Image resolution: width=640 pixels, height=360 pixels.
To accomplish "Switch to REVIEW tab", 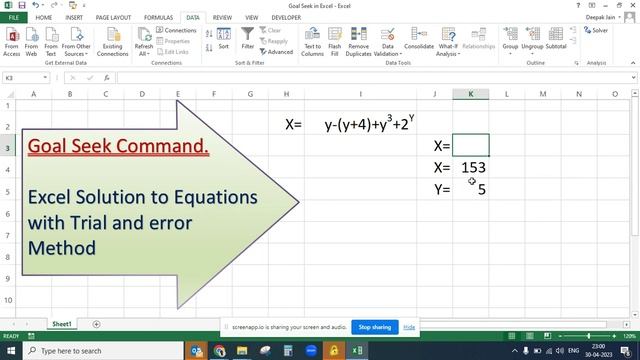I will (x=222, y=18).
